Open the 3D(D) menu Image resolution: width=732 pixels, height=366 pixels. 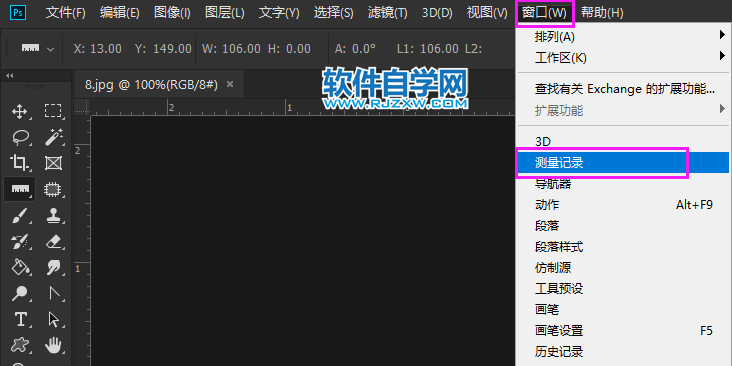437,13
